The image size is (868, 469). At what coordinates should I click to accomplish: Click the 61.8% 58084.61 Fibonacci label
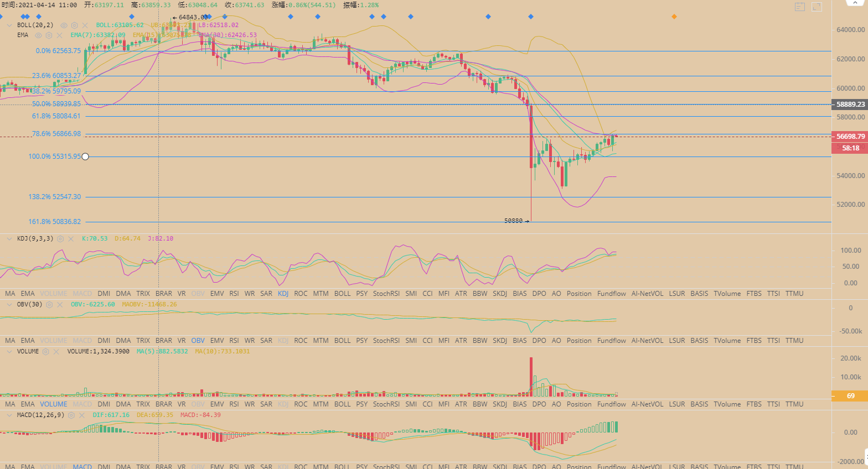(56, 116)
